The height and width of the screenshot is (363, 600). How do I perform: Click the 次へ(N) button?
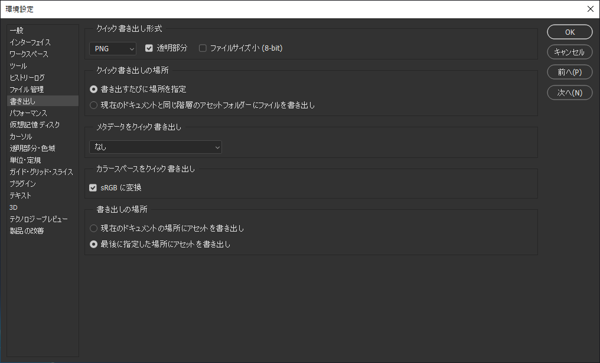pyautogui.click(x=569, y=93)
